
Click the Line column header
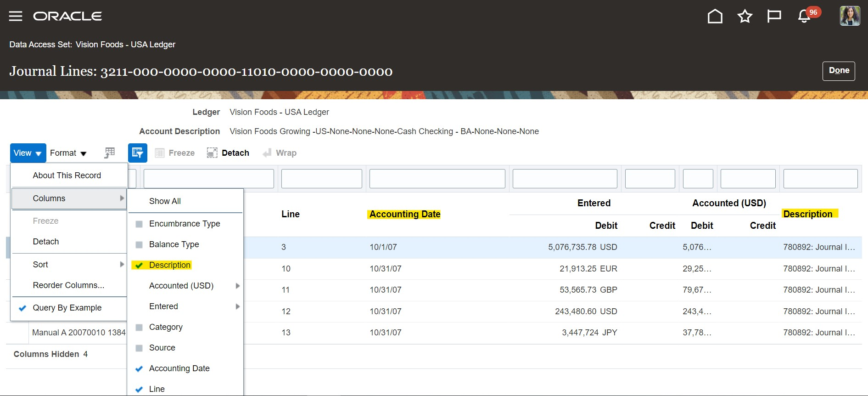click(291, 214)
